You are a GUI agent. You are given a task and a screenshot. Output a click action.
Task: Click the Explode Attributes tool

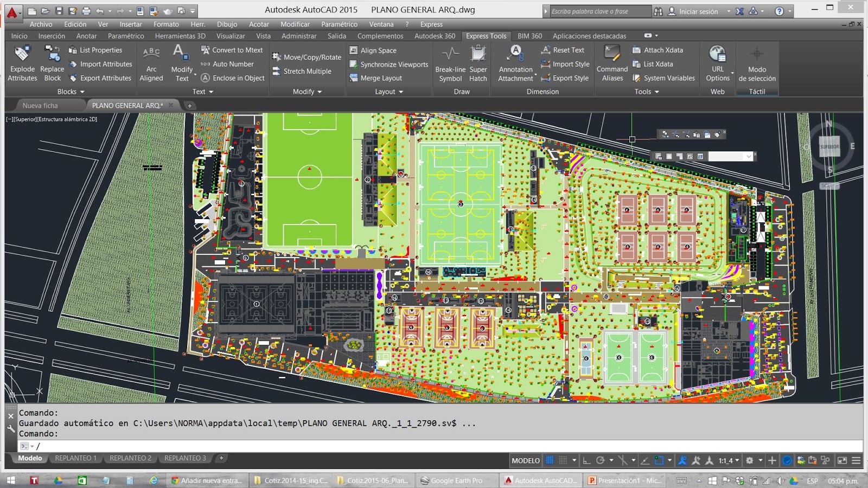[x=22, y=63]
